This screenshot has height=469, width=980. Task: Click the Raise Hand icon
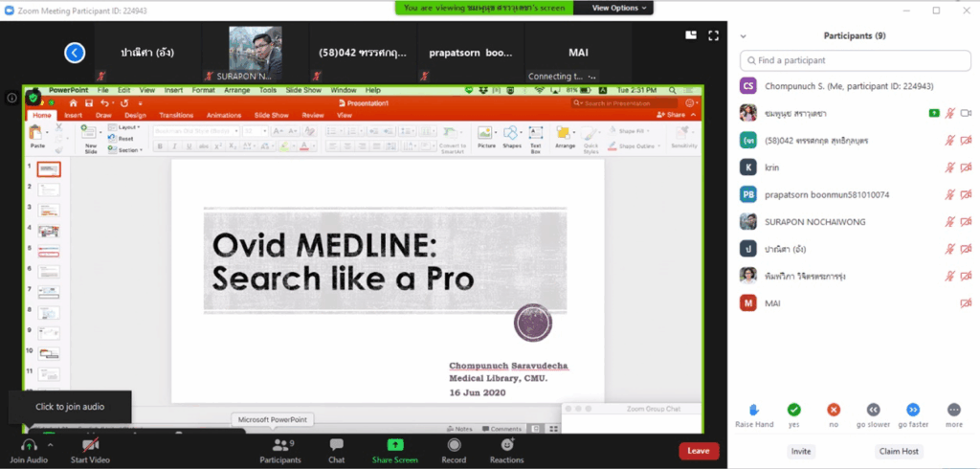point(753,410)
